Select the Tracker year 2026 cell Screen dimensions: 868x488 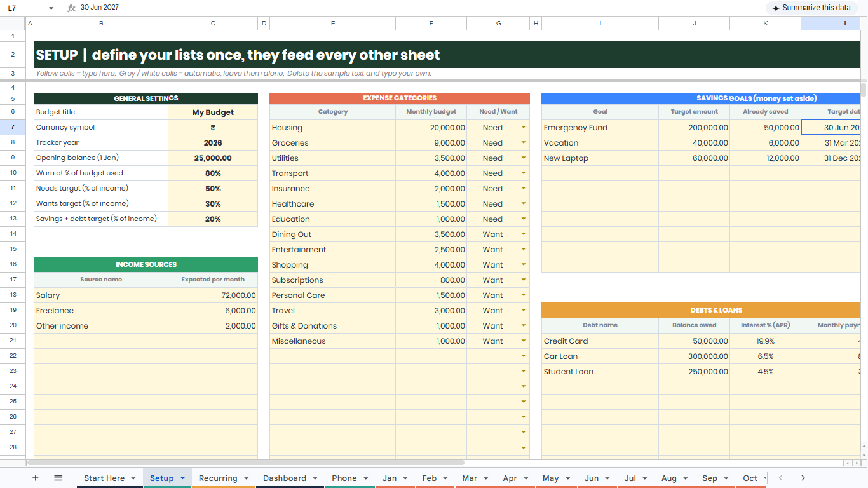coord(213,142)
